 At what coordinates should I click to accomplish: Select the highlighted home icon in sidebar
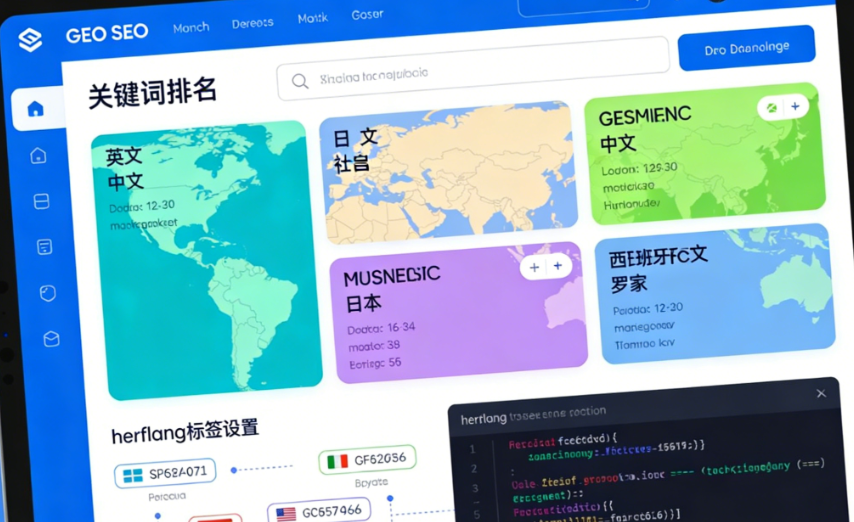(x=35, y=109)
